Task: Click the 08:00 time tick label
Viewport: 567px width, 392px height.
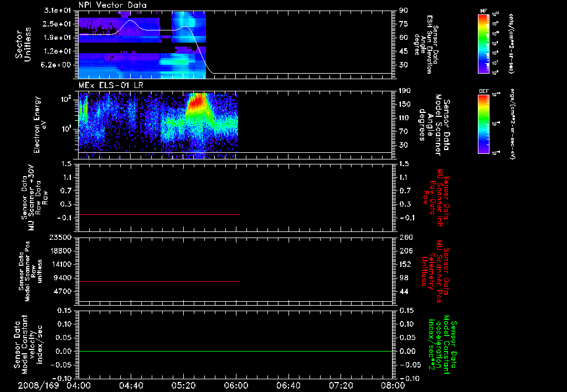Action: coord(393,385)
